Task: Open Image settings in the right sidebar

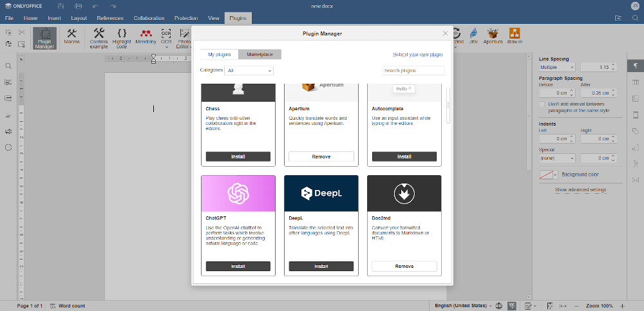Action: 636,99
